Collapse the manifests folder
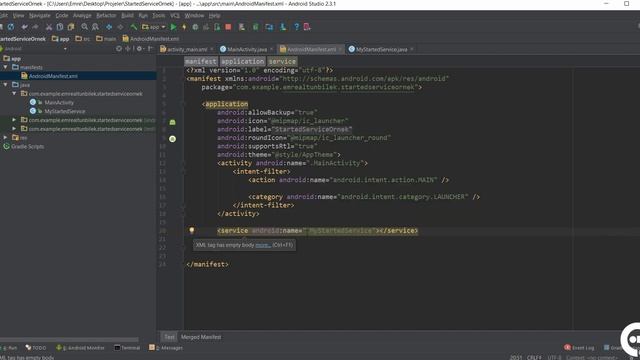 (5, 67)
